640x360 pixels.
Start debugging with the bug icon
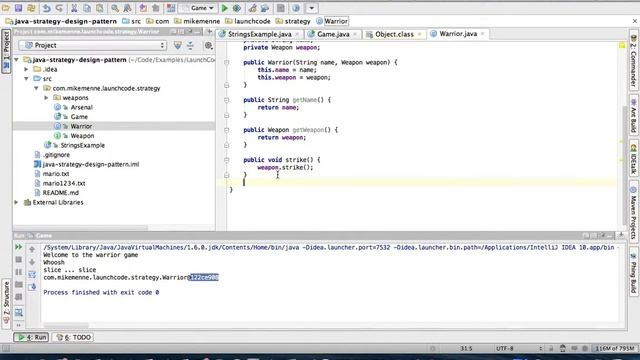(236, 8)
